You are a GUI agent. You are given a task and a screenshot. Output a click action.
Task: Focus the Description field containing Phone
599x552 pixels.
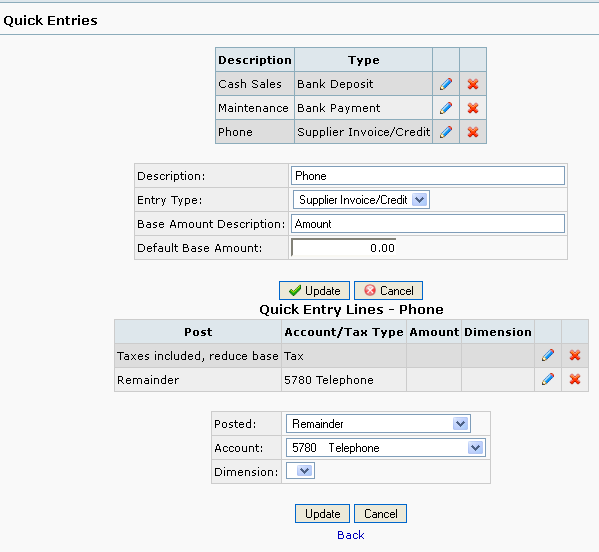(x=428, y=176)
